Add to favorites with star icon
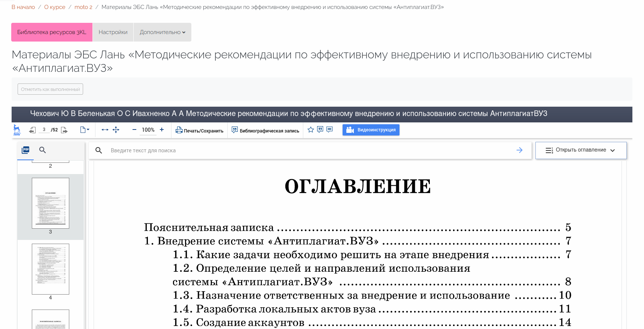644x329 pixels. (x=311, y=130)
